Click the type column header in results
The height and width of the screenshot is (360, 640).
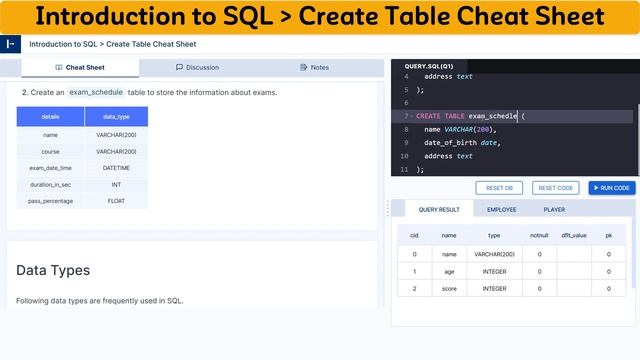(x=494, y=236)
